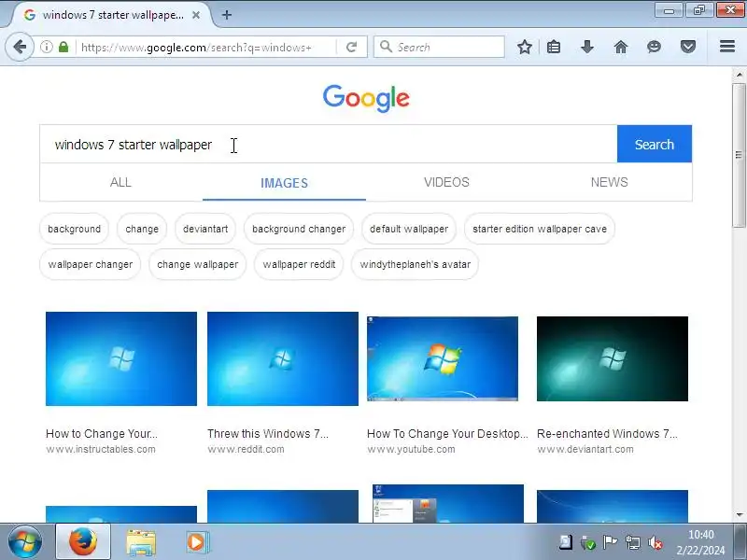Viewport: 747px width, 560px height.
Task: Click 'starter edition wallpaper cave' chip
Action: pyautogui.click(x=540, y=229)
